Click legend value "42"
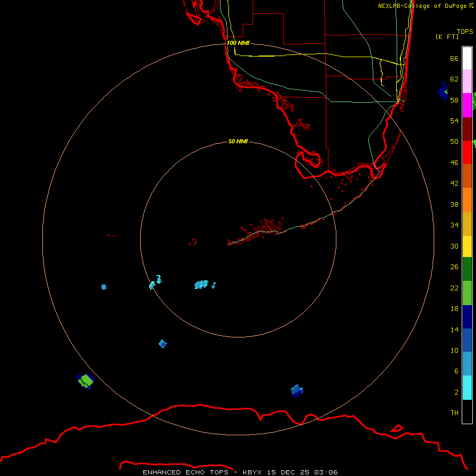The height and width of the screenshot is (476, 476). point(454,183)
